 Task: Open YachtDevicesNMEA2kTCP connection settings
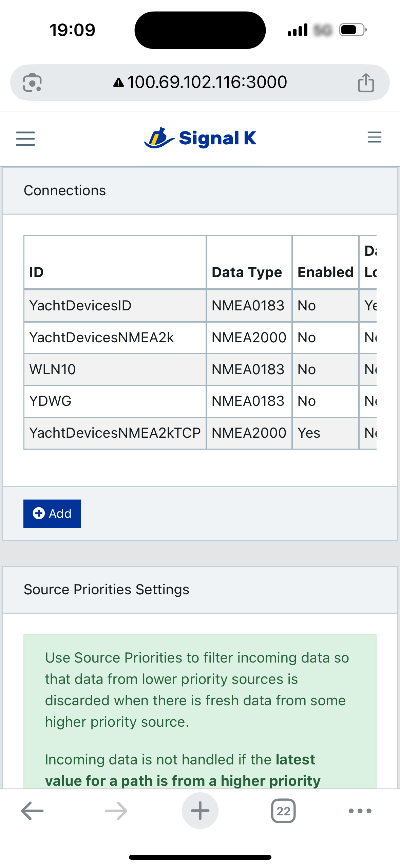(x=115, y=433)
